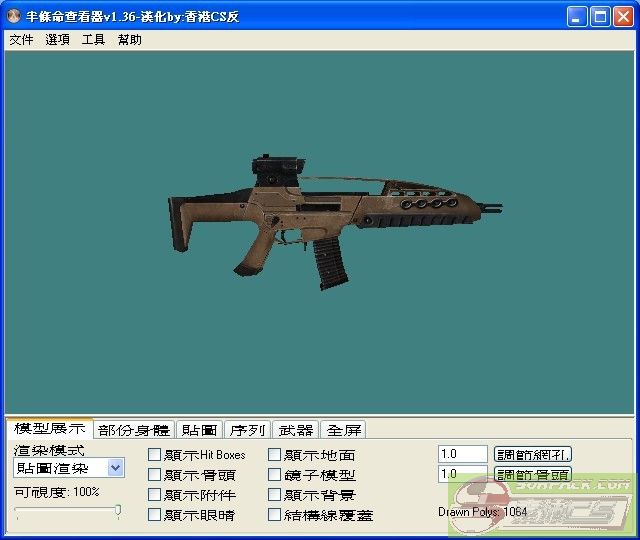
Task: Open the 文件 menu
Action: tap(21, 40)
